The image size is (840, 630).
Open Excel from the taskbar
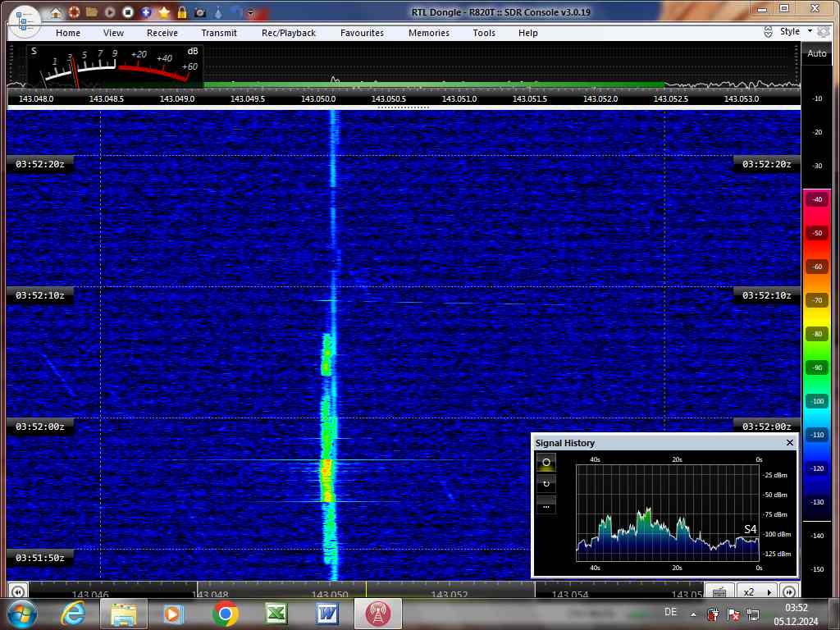click(276, 614)
